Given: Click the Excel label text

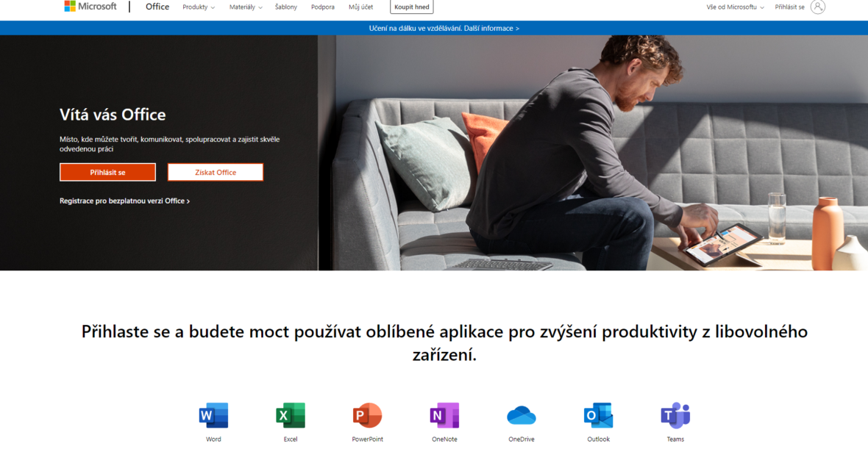Looking at the screenshot, I should (x=291, y=439).
